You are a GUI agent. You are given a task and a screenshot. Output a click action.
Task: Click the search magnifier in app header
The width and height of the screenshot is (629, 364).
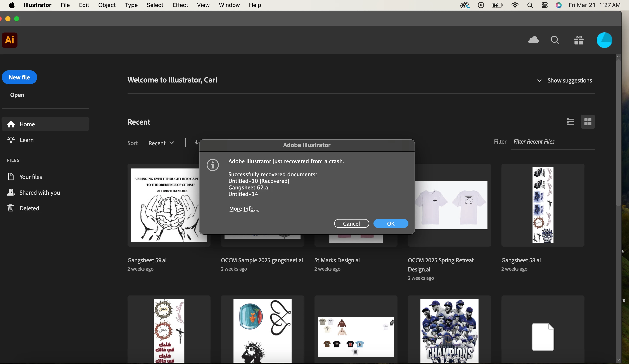[x=555, y=40]
